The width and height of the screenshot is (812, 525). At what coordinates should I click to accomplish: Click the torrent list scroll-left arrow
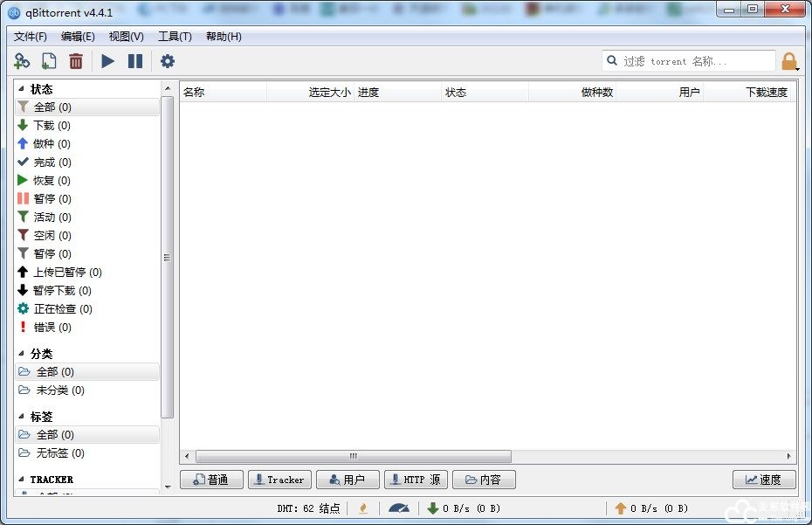[187, 456]
